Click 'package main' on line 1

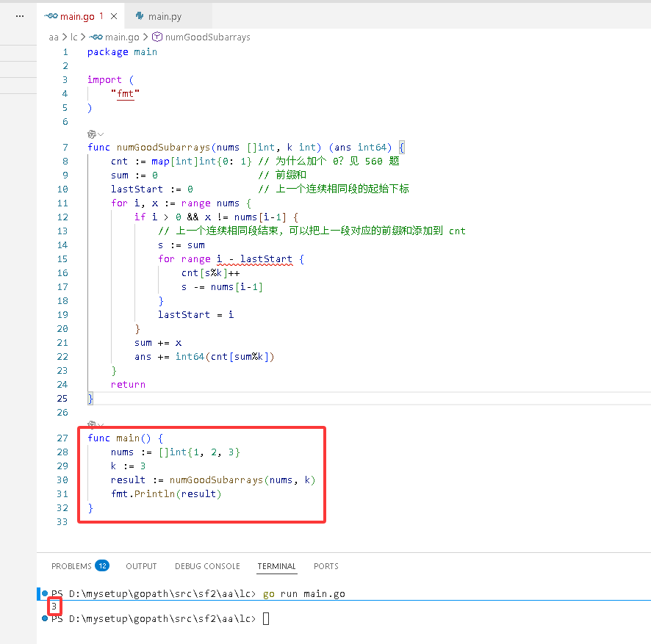[x=122, y=52]
